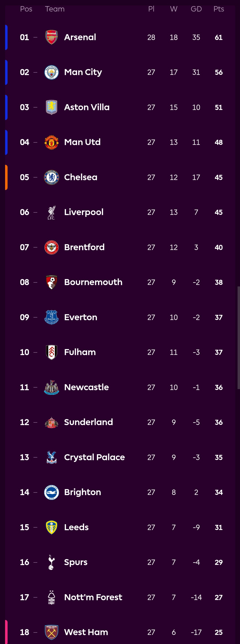Screen dimensions: 240x644
Task: Select the West Ham hammers badge
Action: [52, 632]
